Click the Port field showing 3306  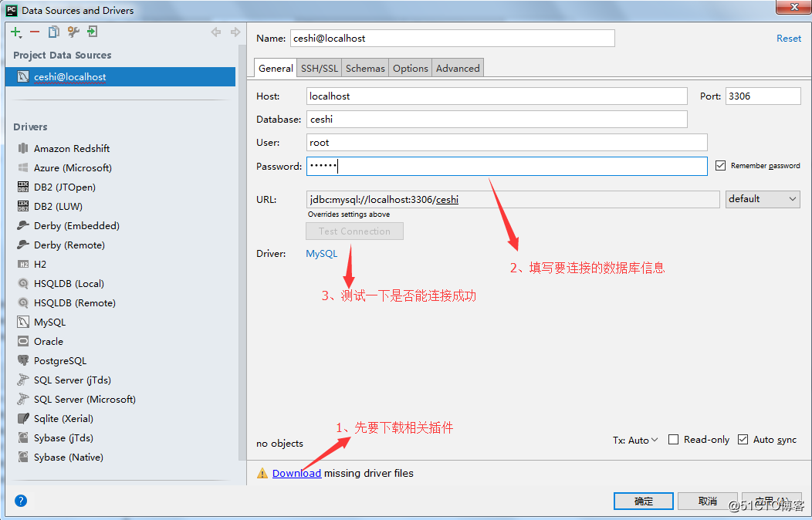point(763,96)
